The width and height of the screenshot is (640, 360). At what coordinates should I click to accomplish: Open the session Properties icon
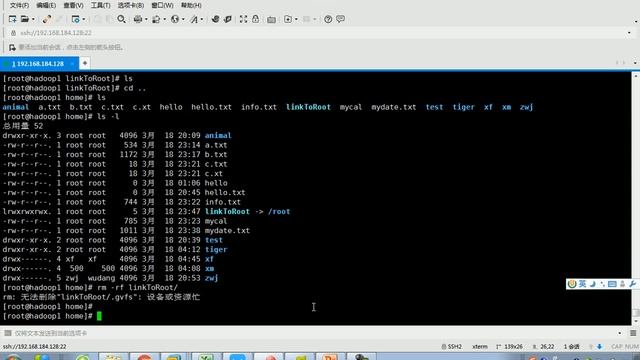pyautogui.click(x=76, y=19)
